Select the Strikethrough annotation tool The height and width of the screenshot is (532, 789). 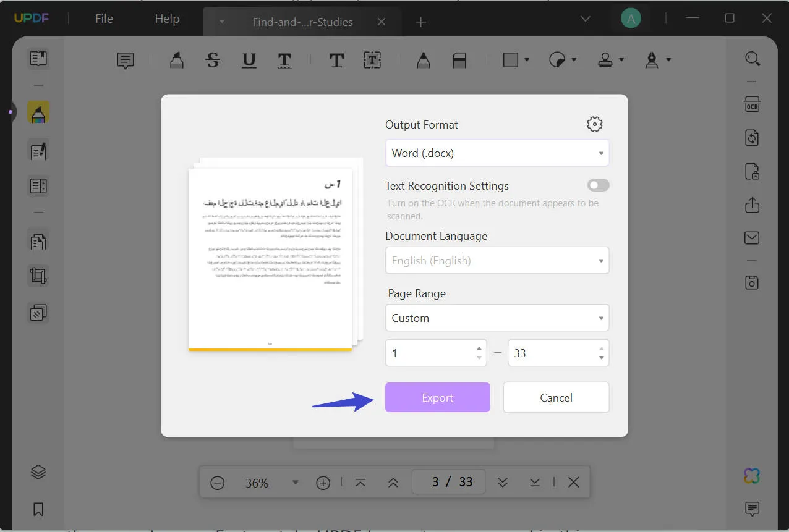tap(213, 60)
